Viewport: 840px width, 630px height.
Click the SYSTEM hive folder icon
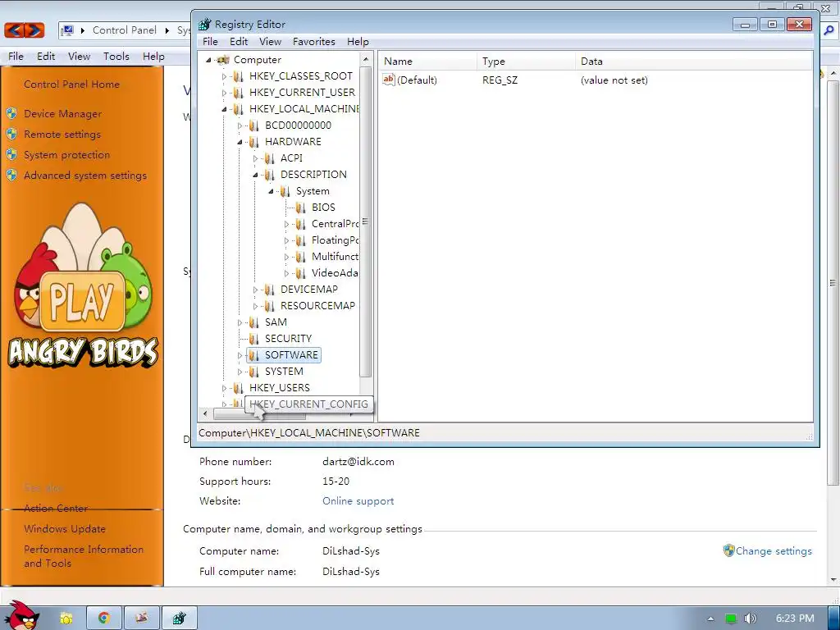click(254, 372)
